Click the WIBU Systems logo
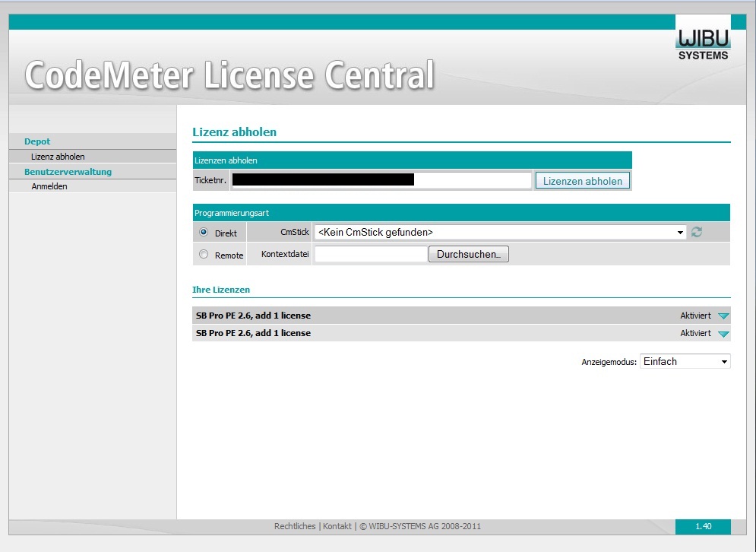 (x=703, y=43)
